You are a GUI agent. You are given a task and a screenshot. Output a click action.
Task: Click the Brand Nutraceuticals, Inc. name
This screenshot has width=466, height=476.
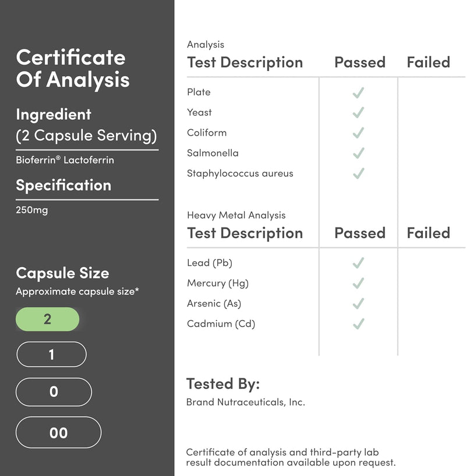[245, 402]
